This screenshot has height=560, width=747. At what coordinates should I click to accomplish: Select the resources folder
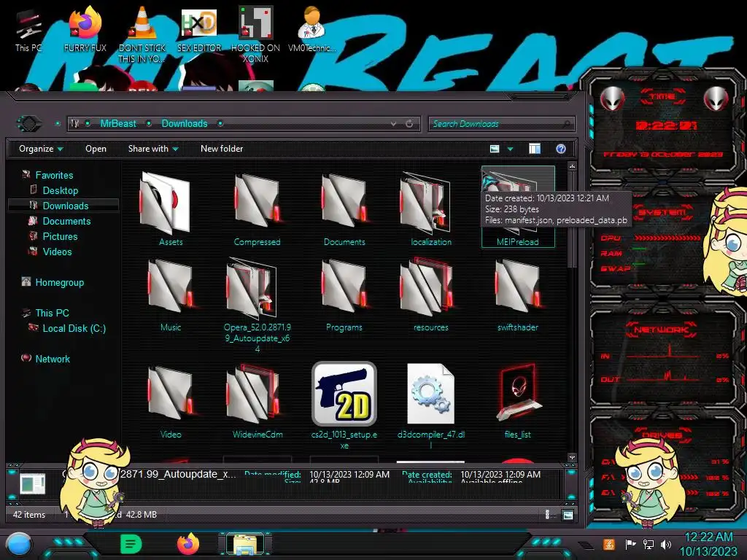tap(430, 295)
